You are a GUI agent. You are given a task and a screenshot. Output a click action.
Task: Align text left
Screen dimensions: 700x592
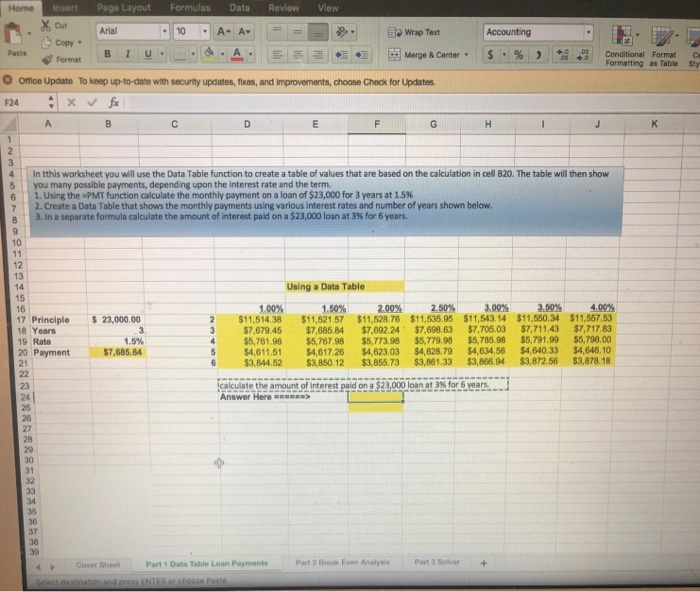point(277,55)
